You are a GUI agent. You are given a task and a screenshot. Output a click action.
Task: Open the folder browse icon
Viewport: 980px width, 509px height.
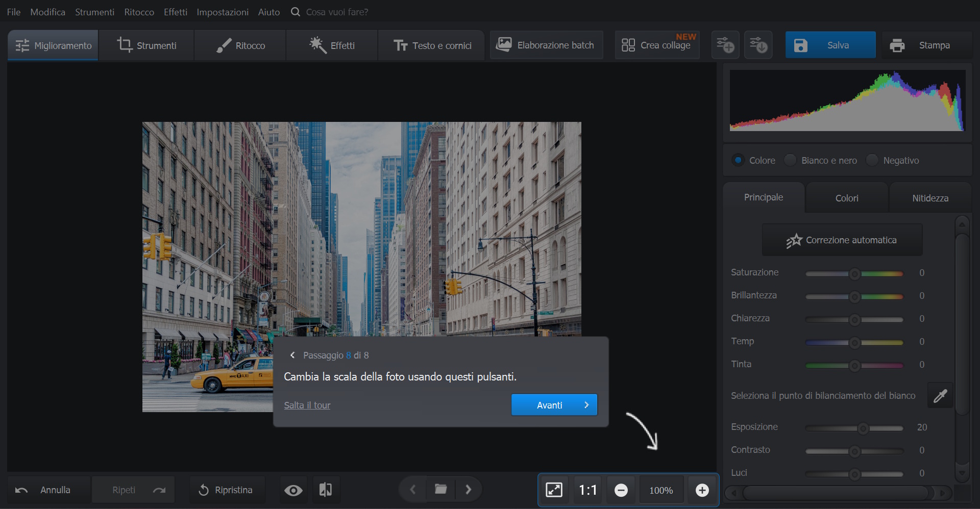tap(440, 490)
